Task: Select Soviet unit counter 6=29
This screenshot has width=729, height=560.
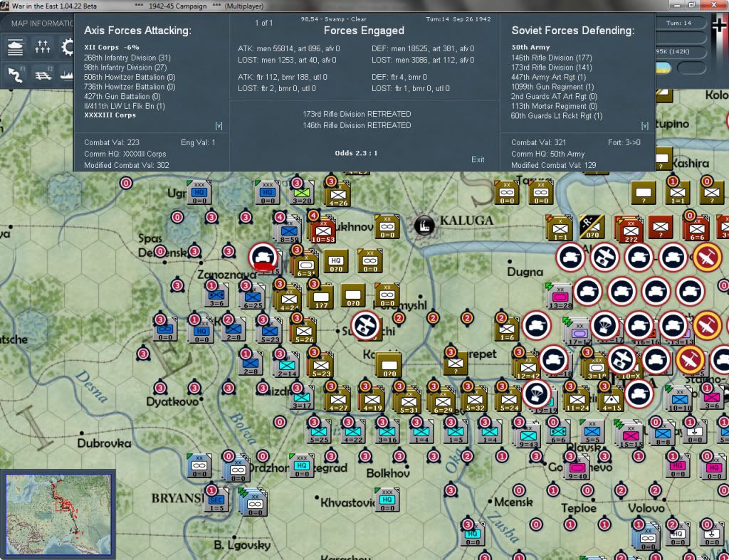Action: tap(443, 401)
